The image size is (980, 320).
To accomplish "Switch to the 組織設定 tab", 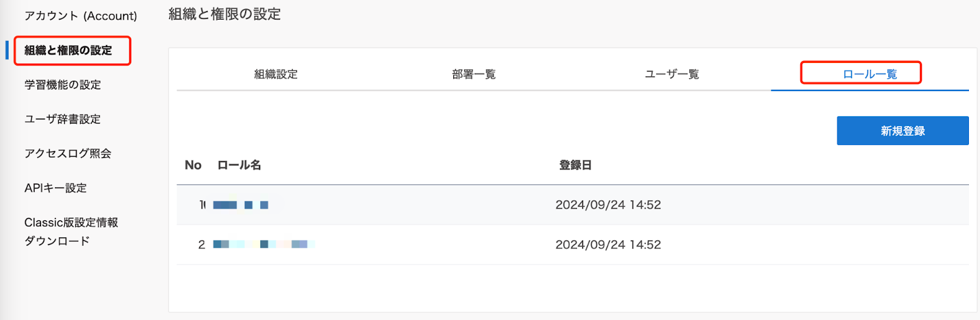I will [x=276, y=74].
